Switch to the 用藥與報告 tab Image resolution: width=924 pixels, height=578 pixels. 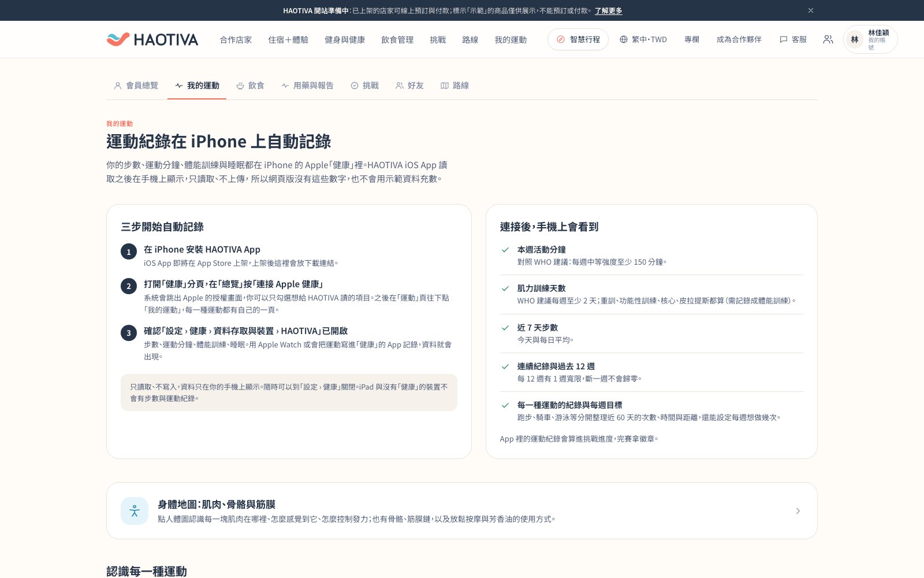(x=307, y=86)
